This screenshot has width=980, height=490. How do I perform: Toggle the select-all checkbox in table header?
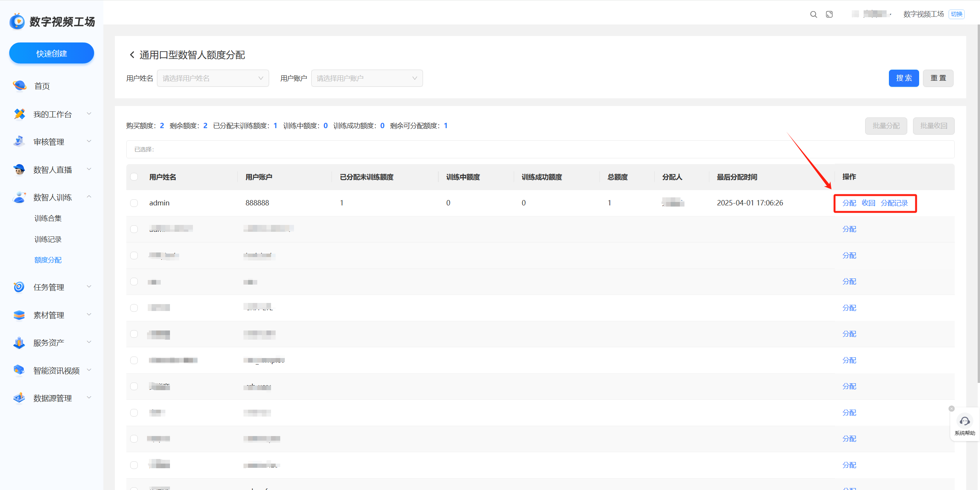click(x=134, y=177)
